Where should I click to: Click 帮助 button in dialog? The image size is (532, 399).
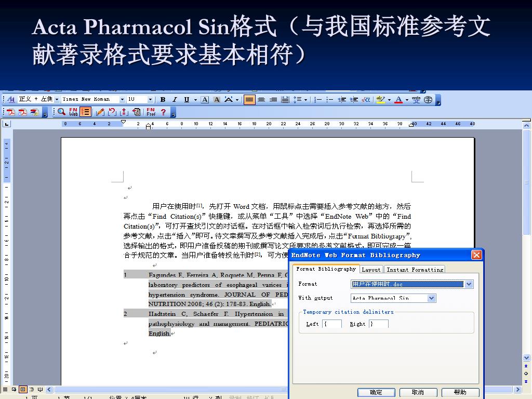click(x=460, y=392)
